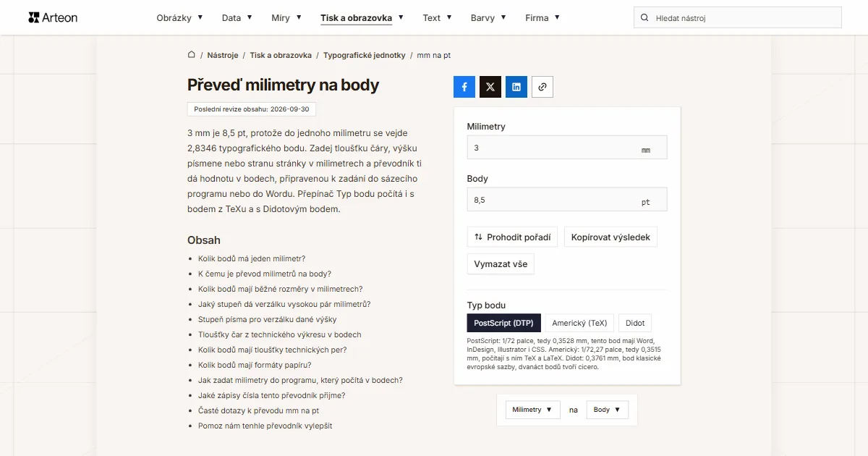
Task: Click Kopírovat výsledek button
Action: pos(610,237)
